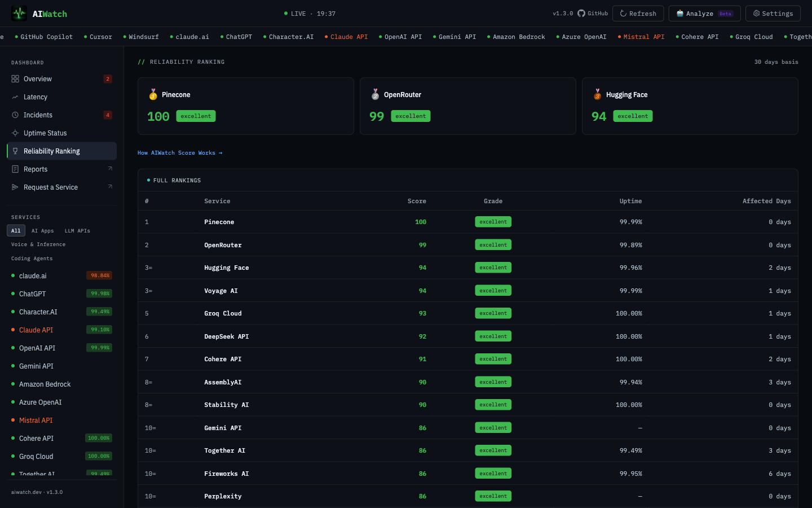This screenshot has width=812, height=508.
Task: Click the bronze medal icon on Hugging Face card
Action: 597,94
